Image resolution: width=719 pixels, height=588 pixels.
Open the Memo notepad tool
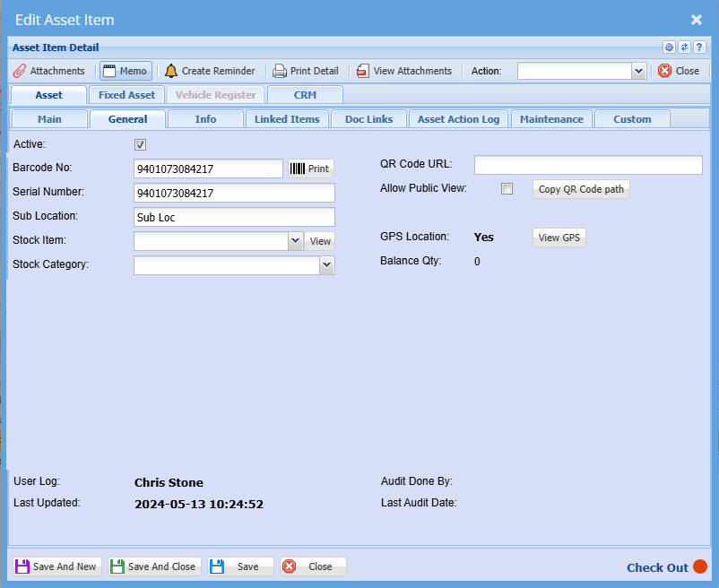click(x=126, y=71)
